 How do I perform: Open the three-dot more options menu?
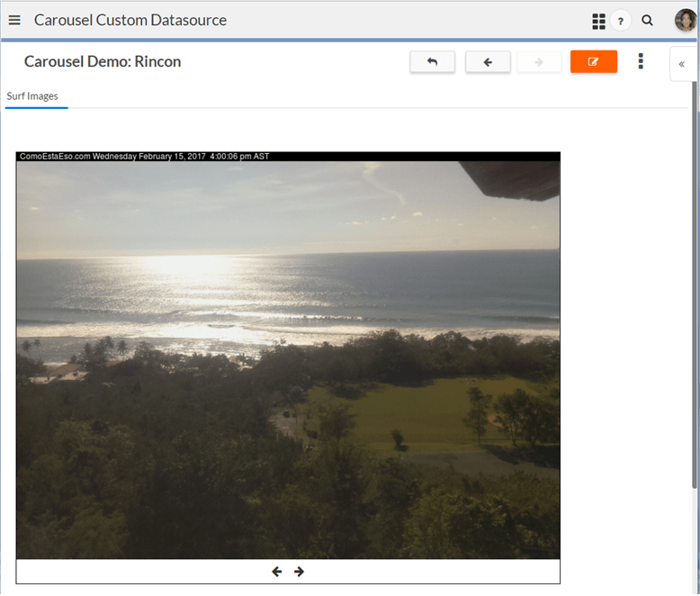click(641, 61)
